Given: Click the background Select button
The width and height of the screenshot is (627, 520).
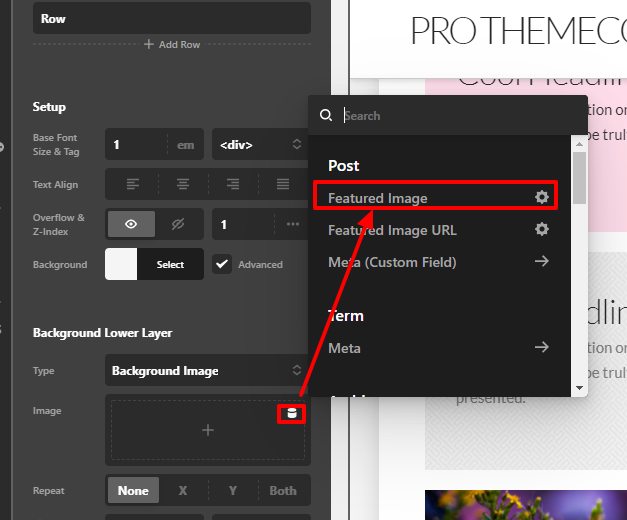Looking at the screenshot, I should pos(170,264).
